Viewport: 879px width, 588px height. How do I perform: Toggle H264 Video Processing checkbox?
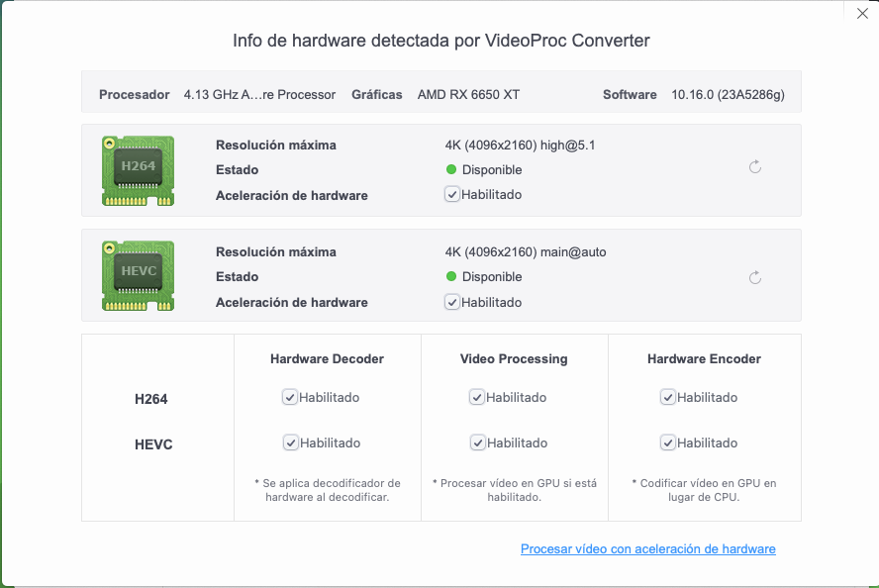pos(476,397)
